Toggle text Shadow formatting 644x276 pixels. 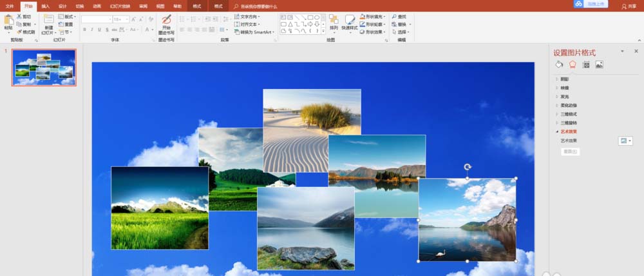(x=107, y=30)
